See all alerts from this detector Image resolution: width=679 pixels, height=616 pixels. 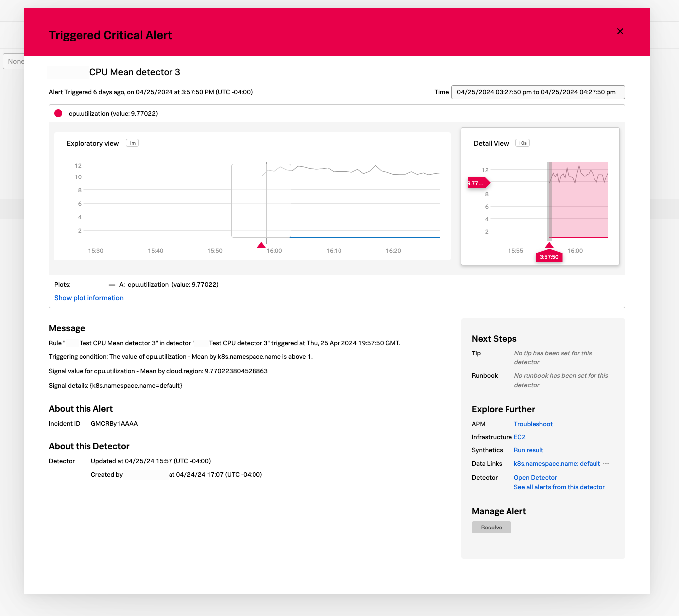559,487
